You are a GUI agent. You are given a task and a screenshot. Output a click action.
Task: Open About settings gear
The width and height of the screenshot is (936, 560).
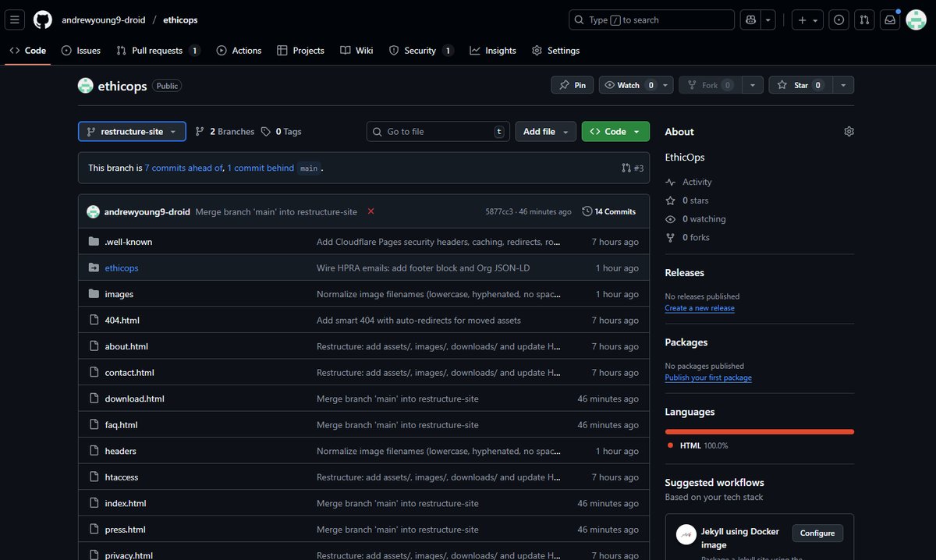(x=849, y=132)
